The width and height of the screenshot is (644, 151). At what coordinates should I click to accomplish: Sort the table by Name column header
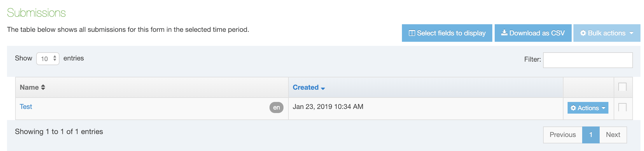coord(29,87)
